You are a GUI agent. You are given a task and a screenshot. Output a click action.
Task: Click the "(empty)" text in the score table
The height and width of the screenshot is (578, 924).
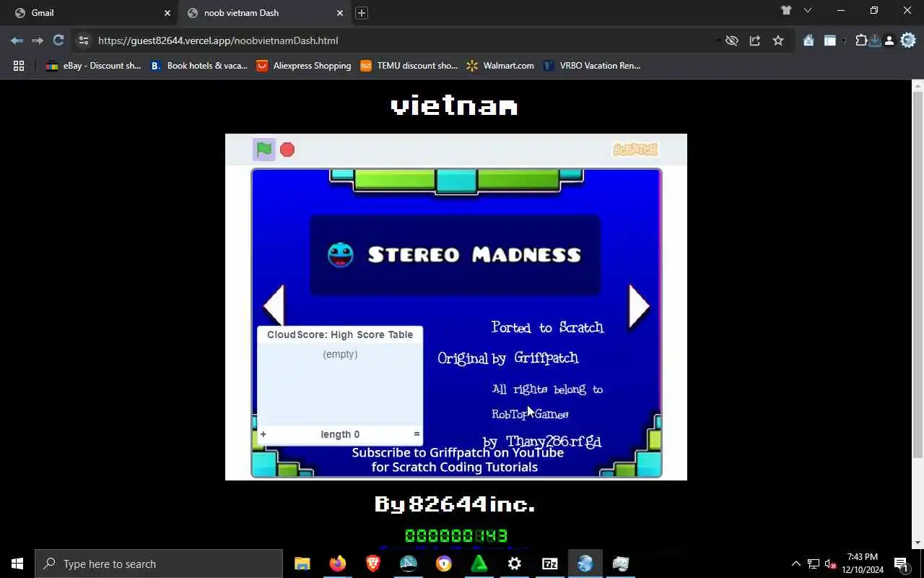click(340, 354)
